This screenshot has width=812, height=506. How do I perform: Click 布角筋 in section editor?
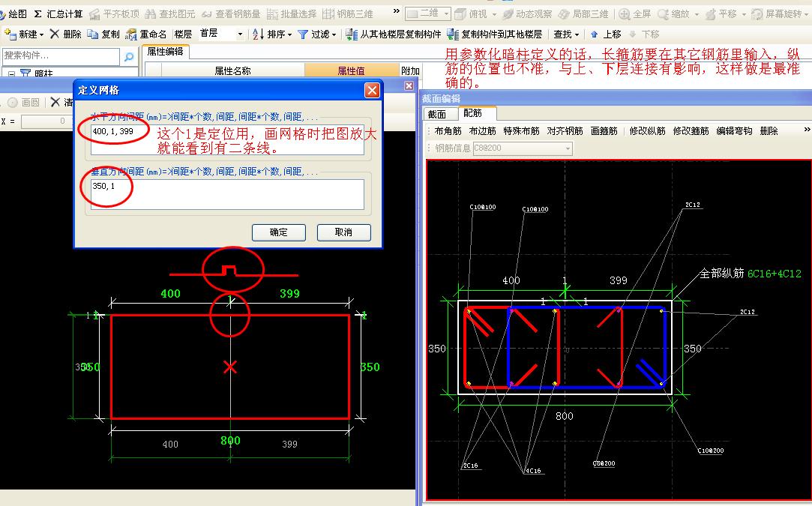coord(448,131)
